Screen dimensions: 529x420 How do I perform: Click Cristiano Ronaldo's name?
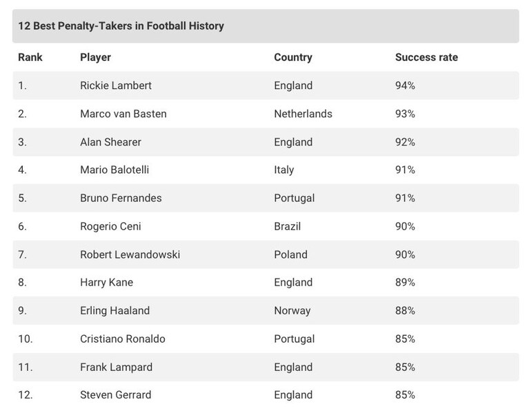click(x=123, y=339)
